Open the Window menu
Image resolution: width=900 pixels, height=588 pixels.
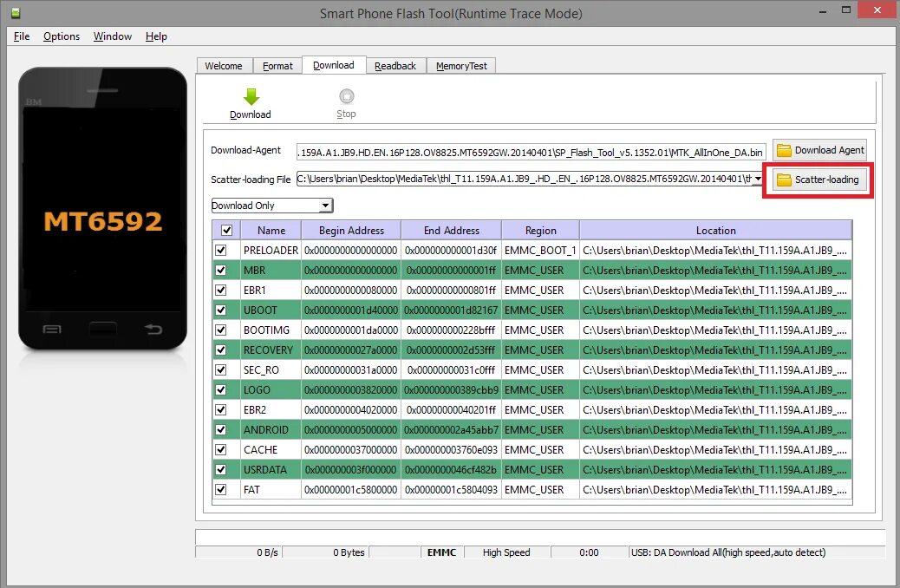[x=113, y=36]
